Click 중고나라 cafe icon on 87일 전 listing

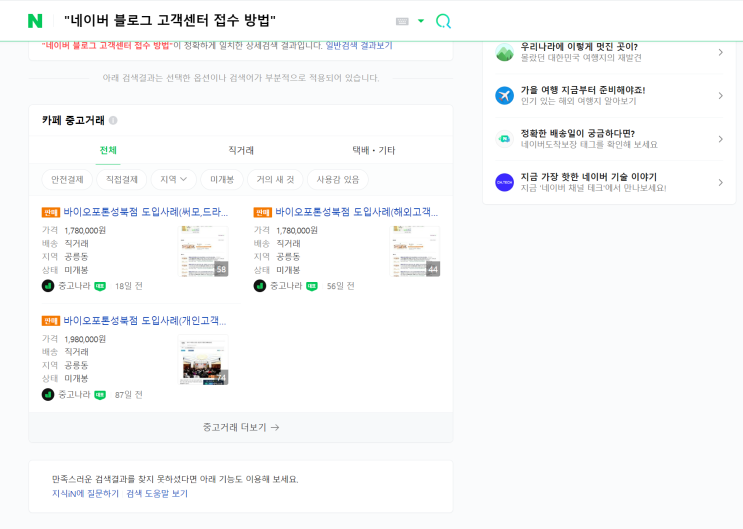point(48,394)
